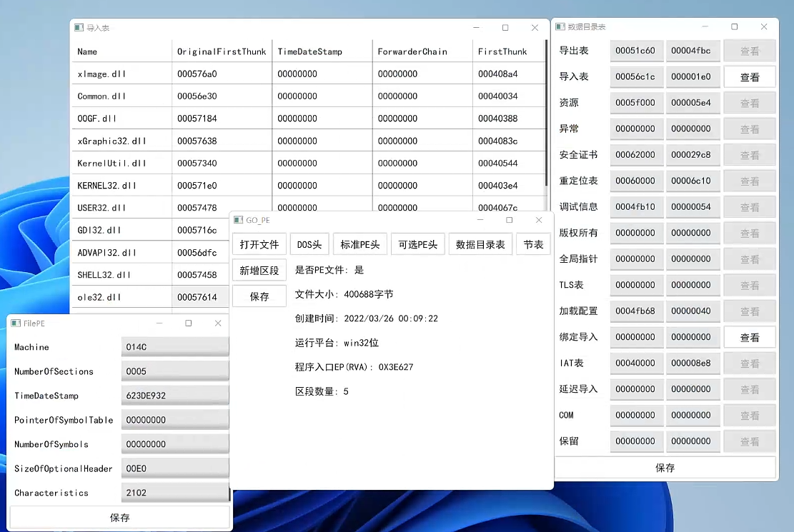Show the 标准PE头 details
The width and height of the screenshot is (794, 532).
tap(360, 244)
